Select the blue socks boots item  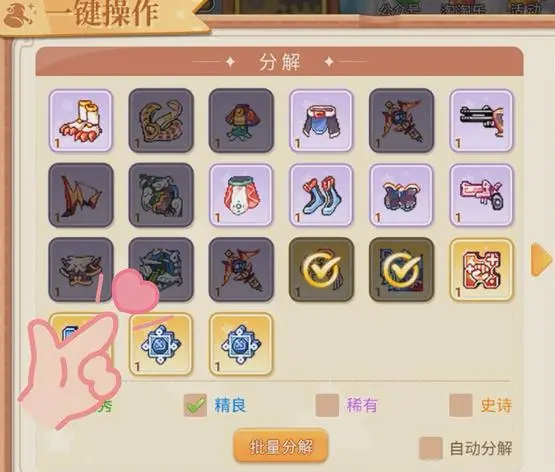[x=321, y=195]
